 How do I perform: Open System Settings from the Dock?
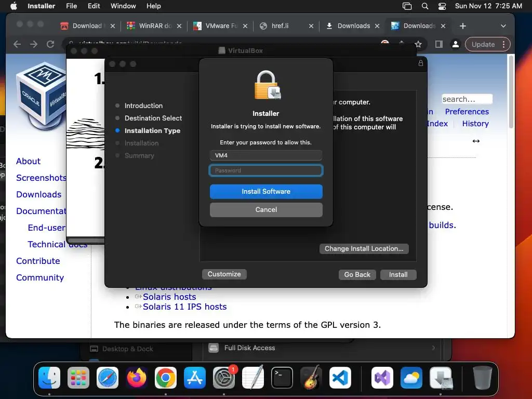[x=224, y=378]
